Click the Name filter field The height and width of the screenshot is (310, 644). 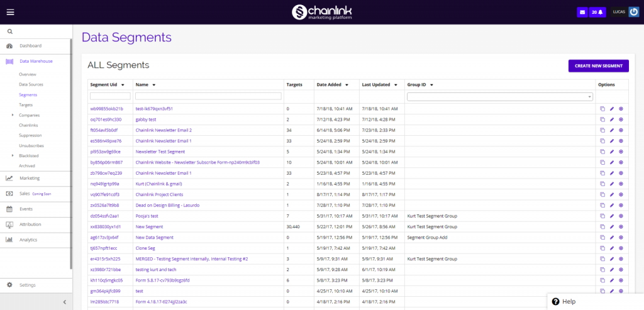(x=208, y=96)
